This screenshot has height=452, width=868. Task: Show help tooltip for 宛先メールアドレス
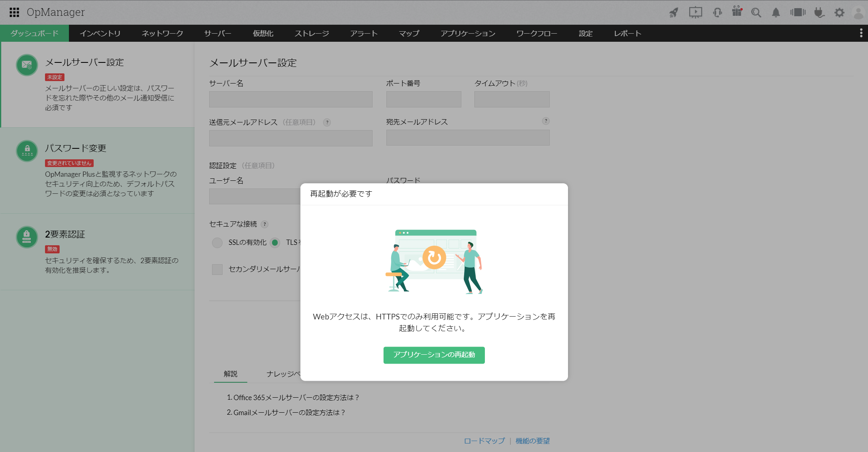(x=546, y=121)
